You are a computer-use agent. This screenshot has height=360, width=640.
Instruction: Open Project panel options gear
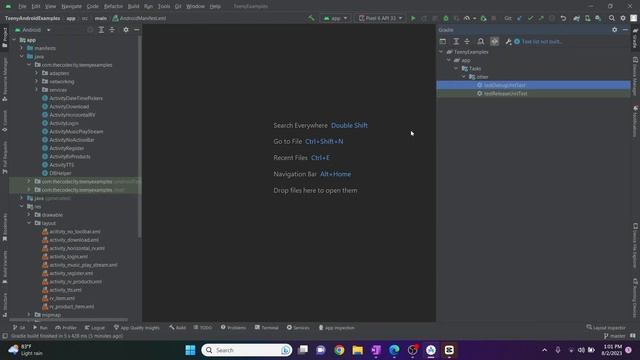(126, 30)
